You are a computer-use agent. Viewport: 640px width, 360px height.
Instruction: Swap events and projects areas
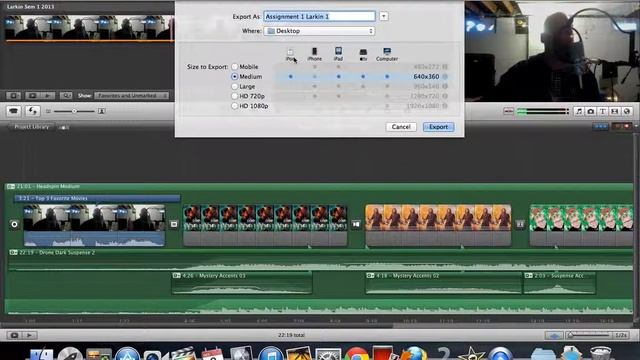[x=32, y=111]
